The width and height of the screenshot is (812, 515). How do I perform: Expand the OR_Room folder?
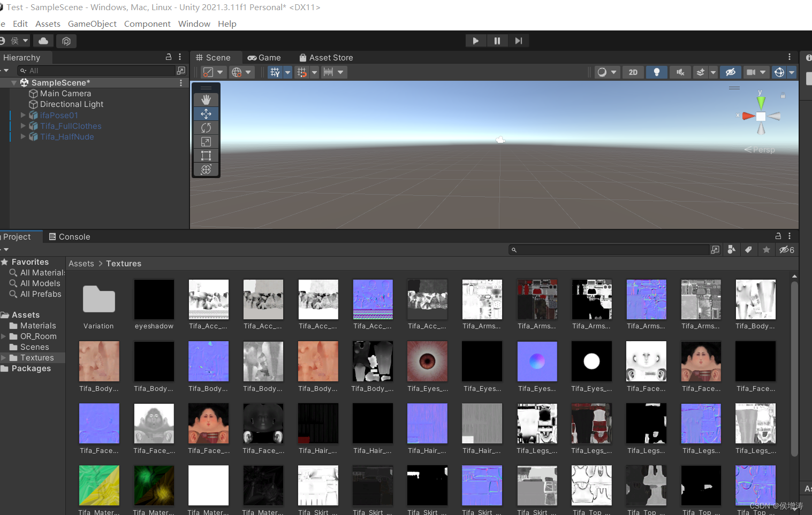(x=4, y=336)
